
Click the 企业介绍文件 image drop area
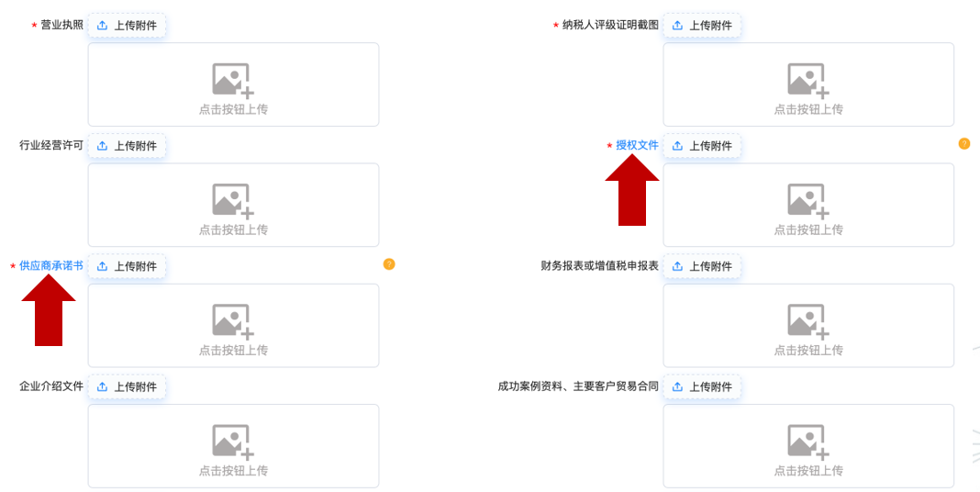[x=233, y=446]
